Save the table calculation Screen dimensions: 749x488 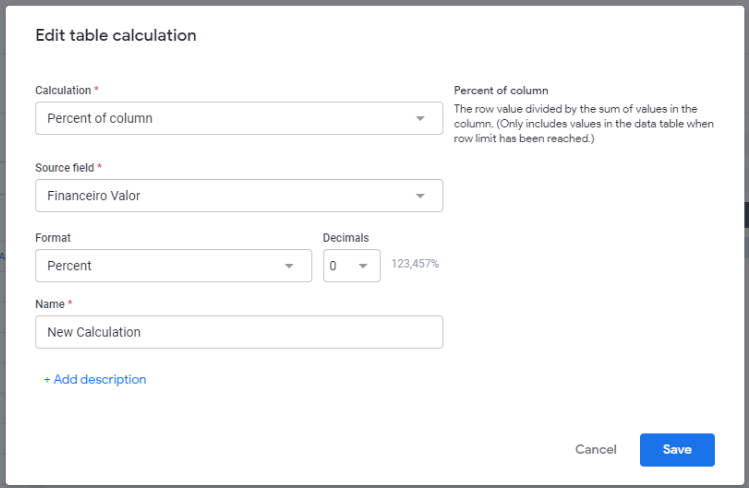click(677, 450)
